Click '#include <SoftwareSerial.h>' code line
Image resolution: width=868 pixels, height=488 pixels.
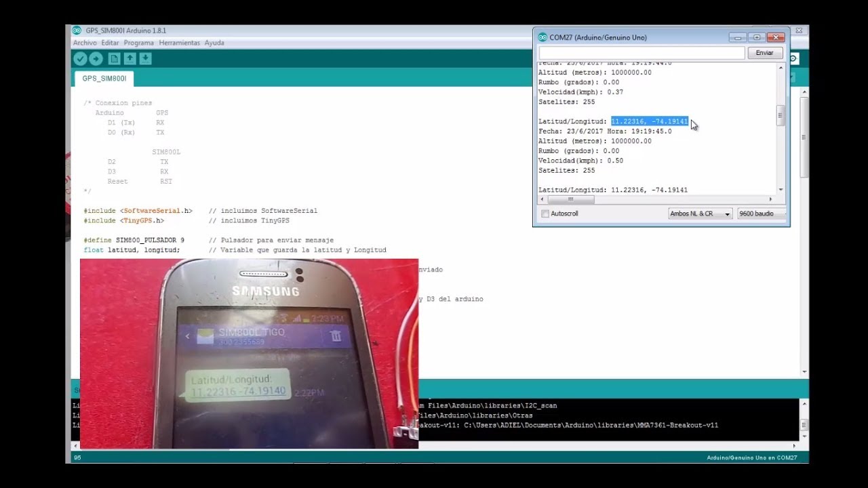coord(138,211)
